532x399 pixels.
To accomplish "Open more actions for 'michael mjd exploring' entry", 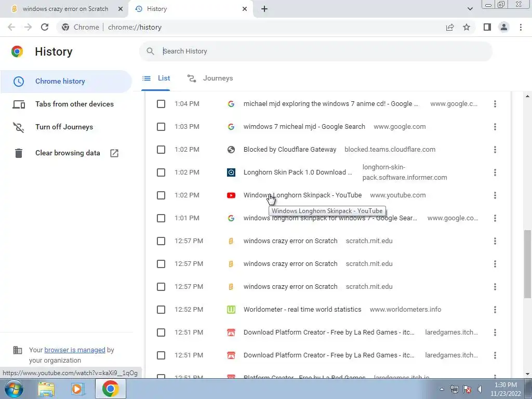I will 495,104.
